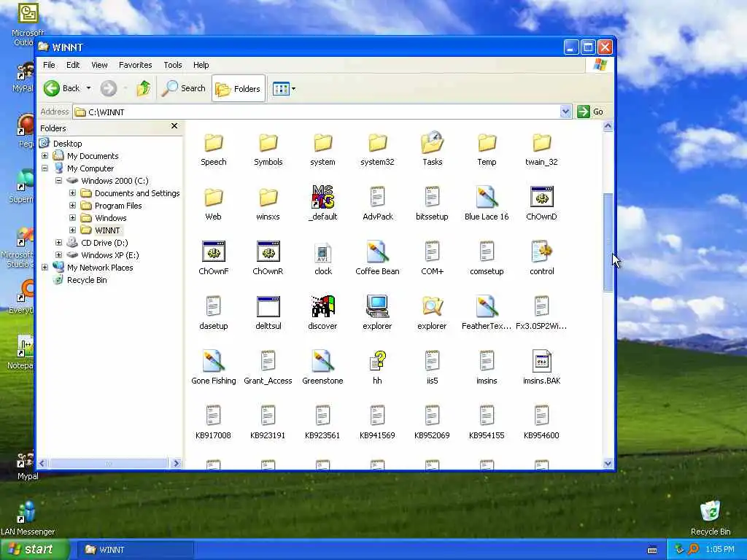Expand the Documents and Settings node

(72, 192)
